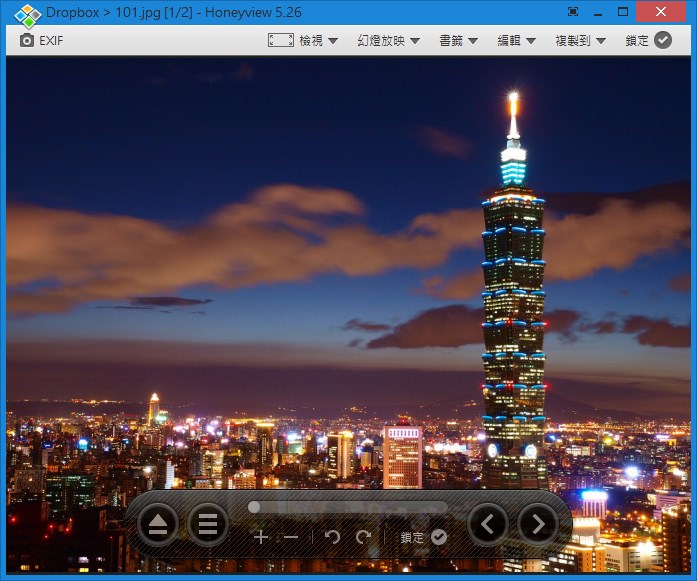Expand the 複製到 dropdown arrow
This screenshot has width=697, height=581.
tap(601, 41)
